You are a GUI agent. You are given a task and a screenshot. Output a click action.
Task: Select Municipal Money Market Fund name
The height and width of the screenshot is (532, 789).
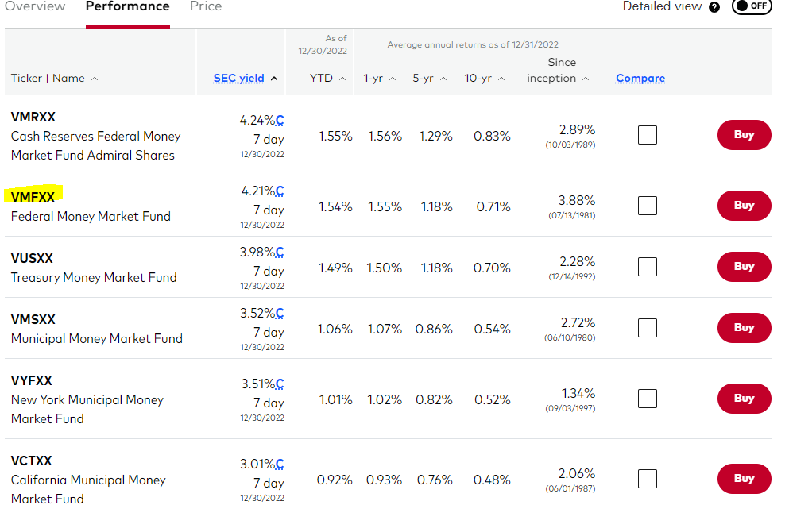97,339
